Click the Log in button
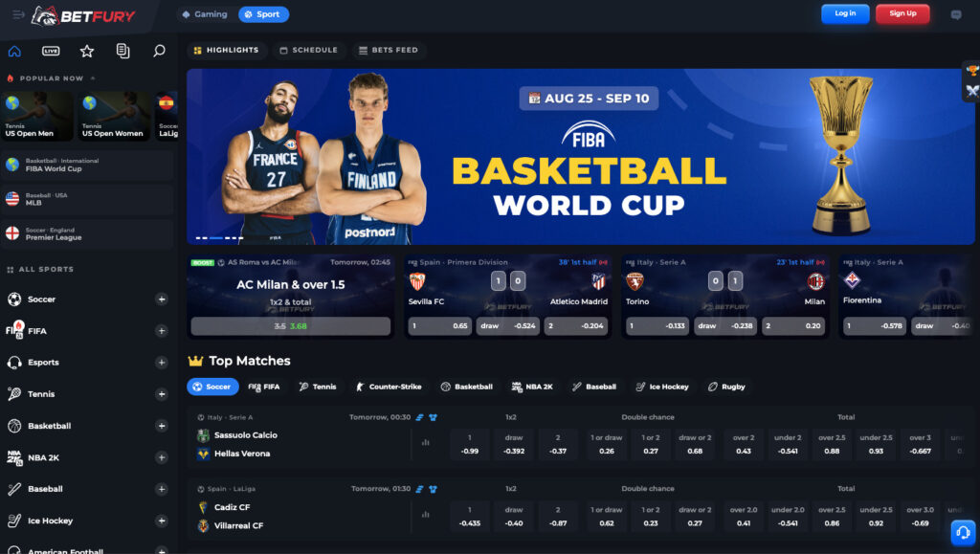Image resolution: width=980 pixels, height=554 pixels. point(845,13)
